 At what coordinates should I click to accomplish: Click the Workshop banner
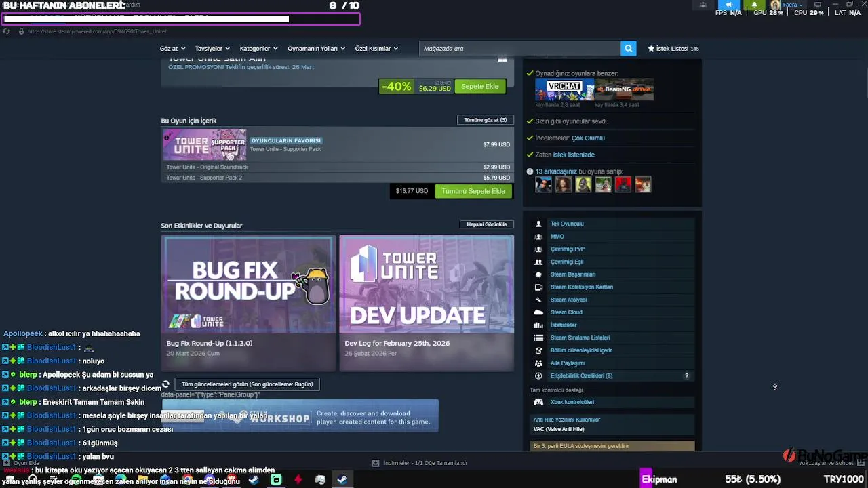(x=300, y=416)
